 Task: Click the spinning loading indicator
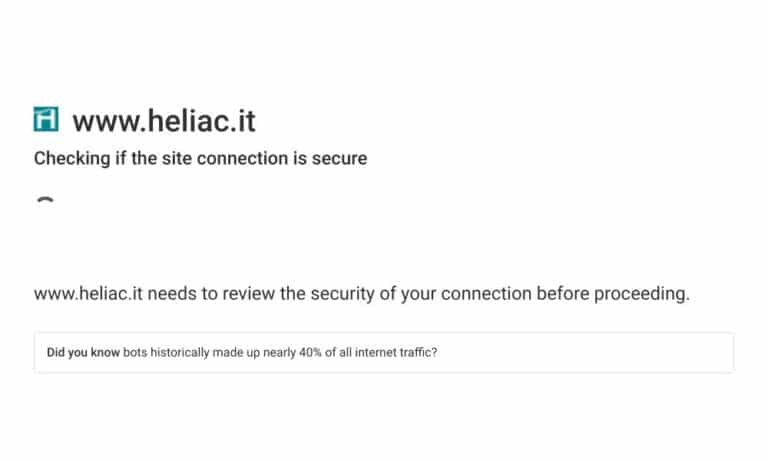tap(46, 200)
